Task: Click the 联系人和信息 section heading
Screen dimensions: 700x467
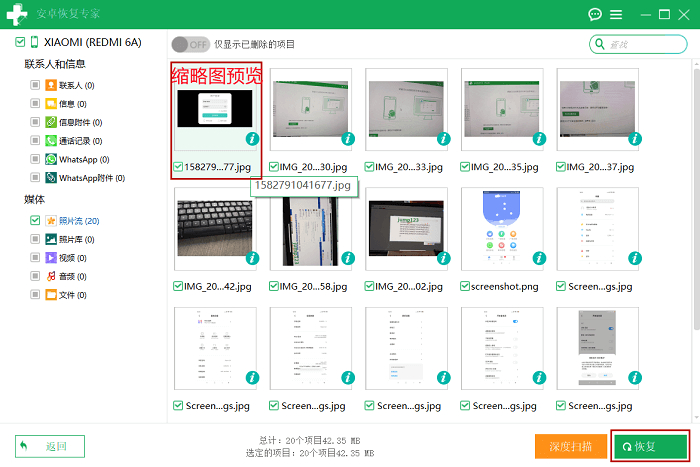Action: point(55,64)
